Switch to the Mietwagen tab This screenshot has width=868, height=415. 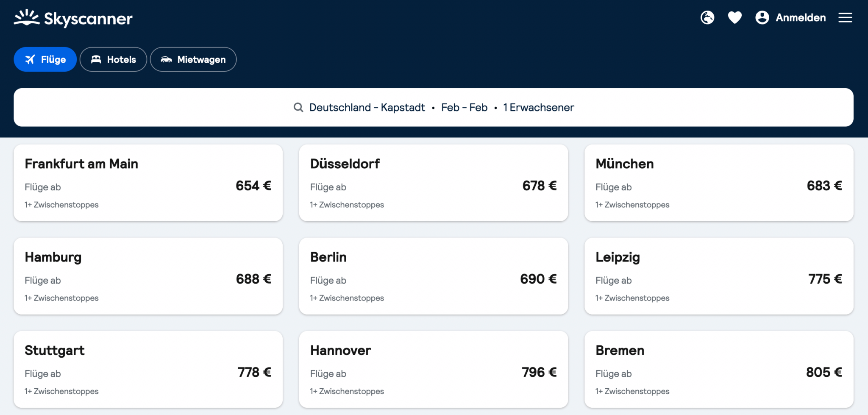point(193,59)
